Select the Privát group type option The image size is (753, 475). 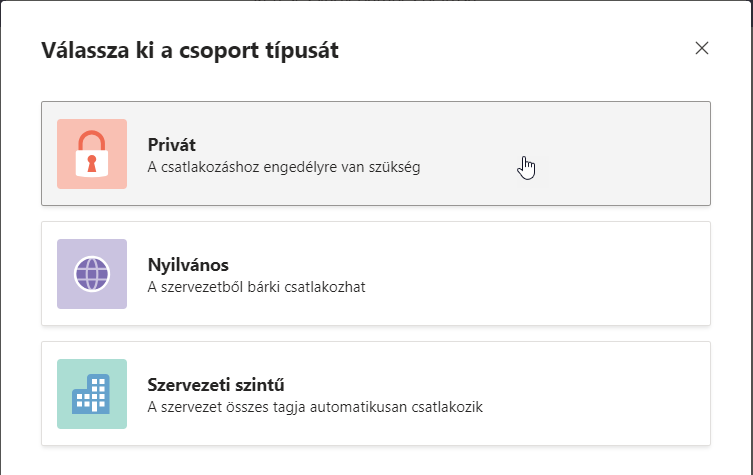[x=375, y=153]
